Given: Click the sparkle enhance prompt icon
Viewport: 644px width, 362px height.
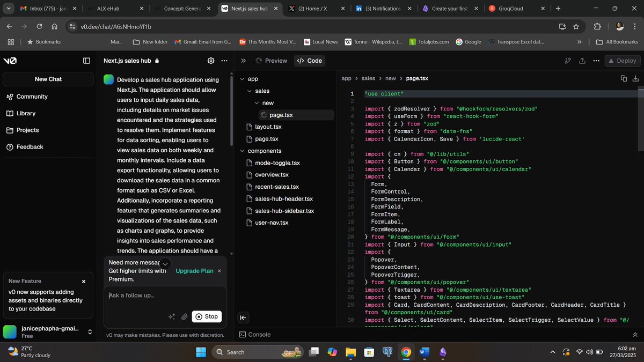Looking at the screenshot, I should 172,316.
